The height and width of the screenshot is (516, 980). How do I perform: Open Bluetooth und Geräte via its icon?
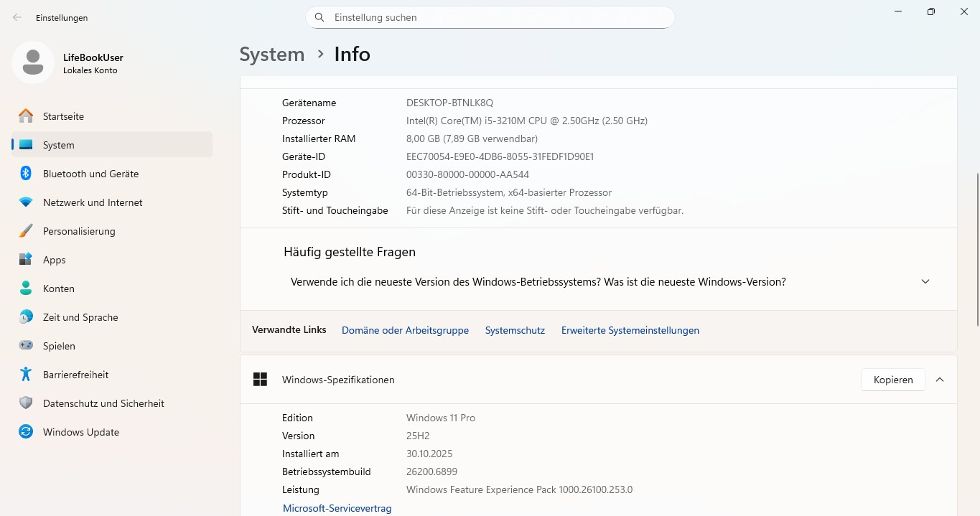pos(26,174)
